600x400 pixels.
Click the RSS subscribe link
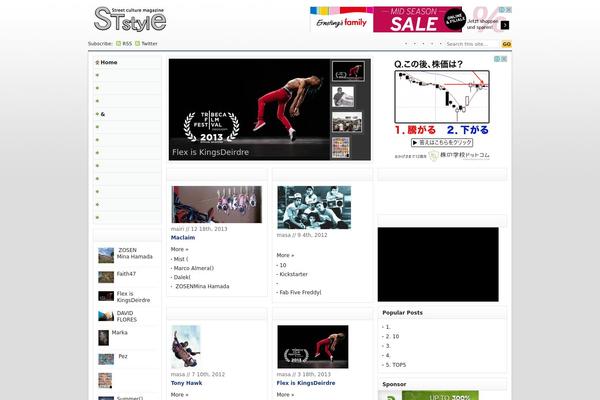127,44
